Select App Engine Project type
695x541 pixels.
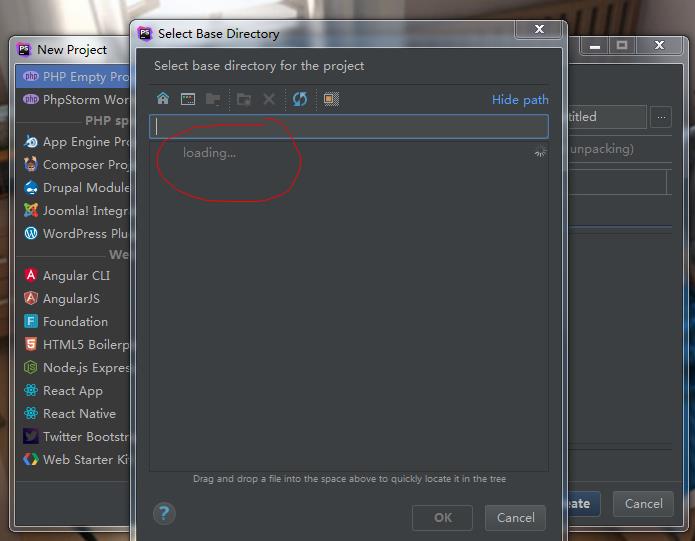pos(73,142)
